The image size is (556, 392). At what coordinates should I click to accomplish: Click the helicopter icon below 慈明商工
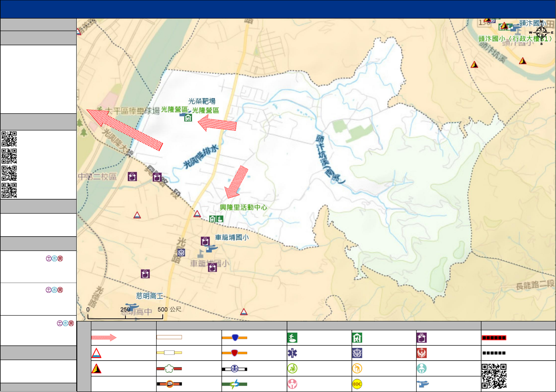[132, 307]
